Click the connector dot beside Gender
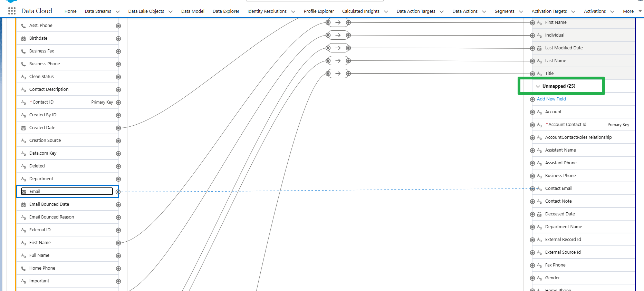The height and width of the screenshot is (291, 644). point(532,278)
